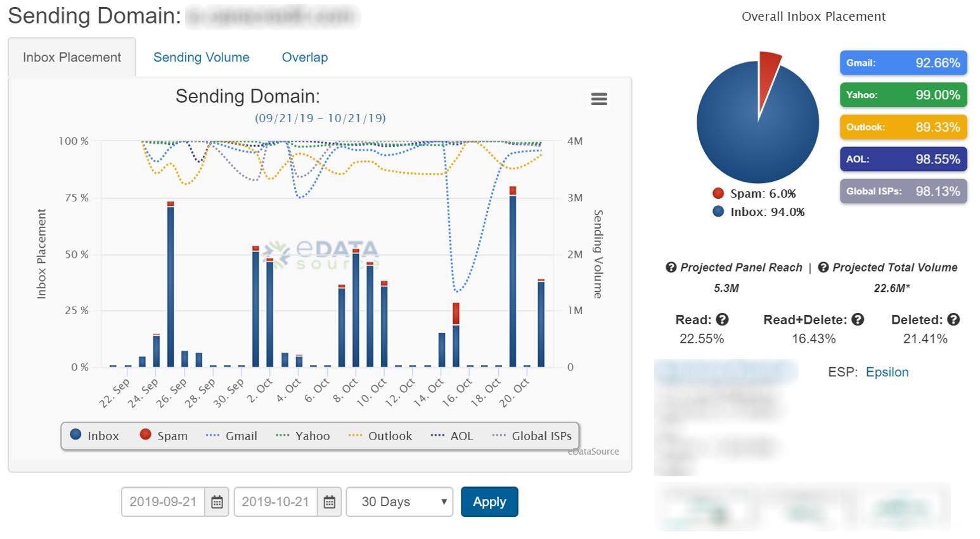Switch to the Sending Volume tab
Image resolution: width=980 pixels, height=539 pixels.
tap(202, 57)
